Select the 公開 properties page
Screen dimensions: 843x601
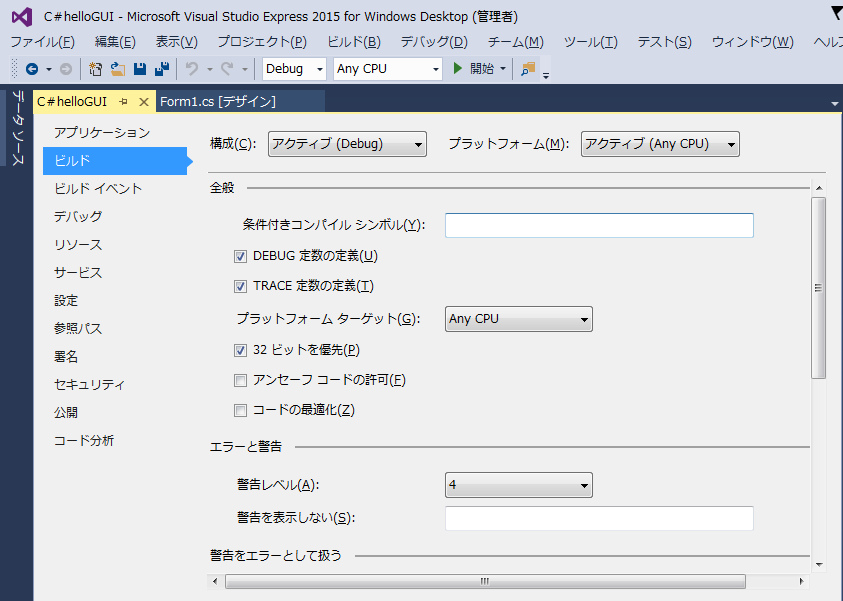coord(66,412)
